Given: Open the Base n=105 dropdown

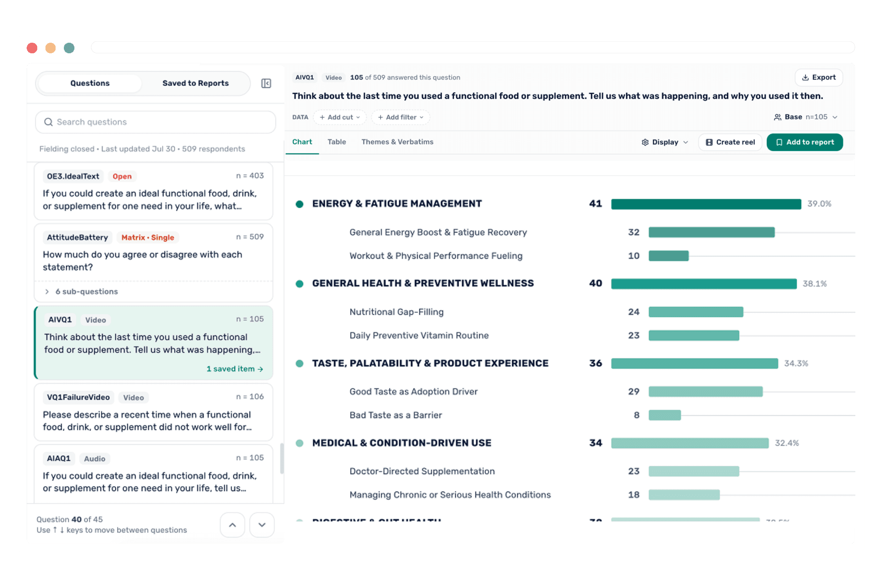Looking at the screenshot, I should point(806,117).
